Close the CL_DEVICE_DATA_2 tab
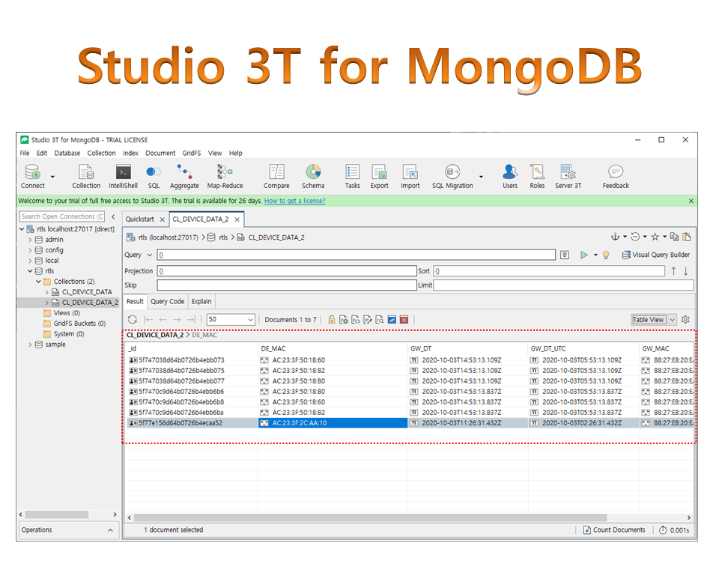This screenshot has height=573, width=728. (237, 219)
